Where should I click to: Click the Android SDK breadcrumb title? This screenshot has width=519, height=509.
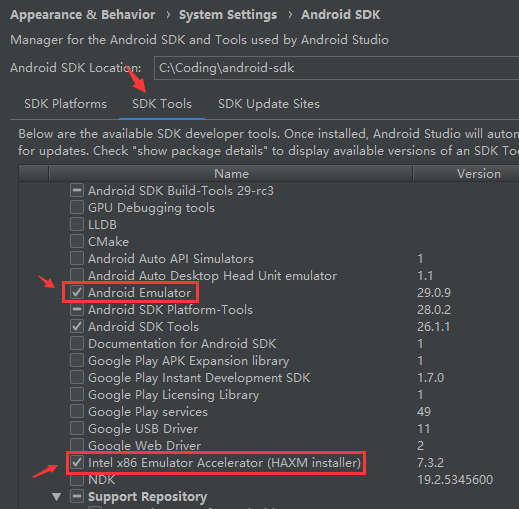click(x=341, y=15)
